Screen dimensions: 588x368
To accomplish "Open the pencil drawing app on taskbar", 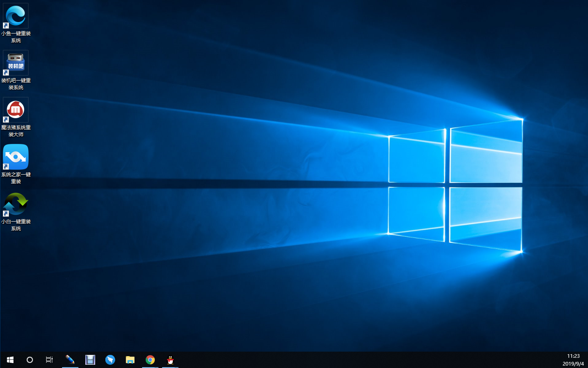I will [x=70, y=360].
